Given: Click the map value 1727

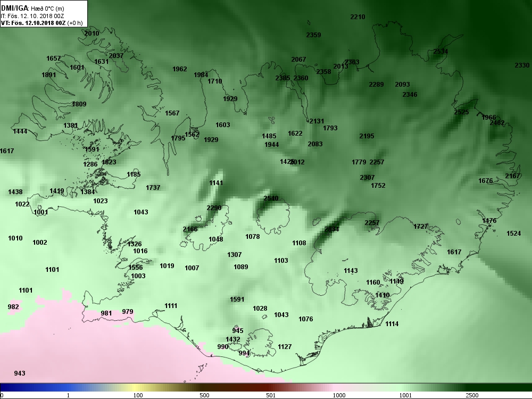Looking at the screenshot, I should (x=421, y=226).
